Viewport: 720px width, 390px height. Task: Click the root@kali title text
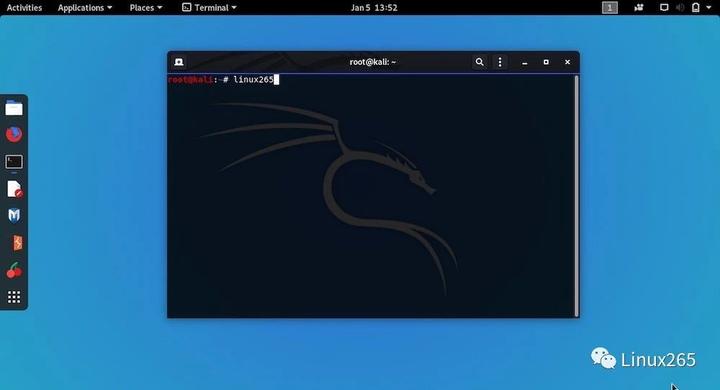click(x=372, y=62)
